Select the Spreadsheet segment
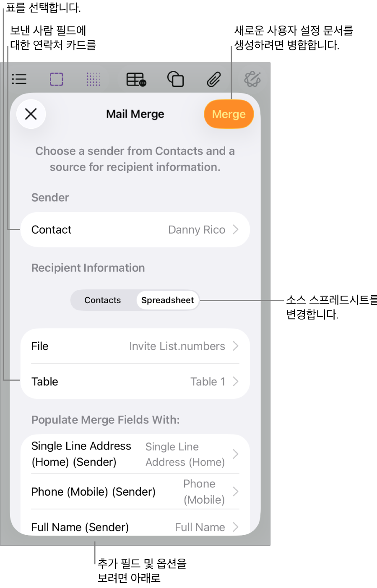377x588 pixels. (168, 300)
